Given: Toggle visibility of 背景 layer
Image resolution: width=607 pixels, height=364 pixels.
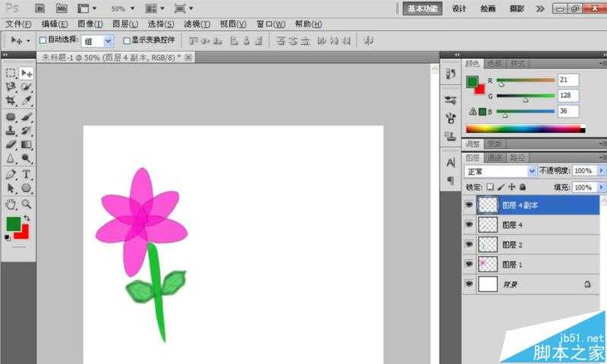Looking at the screenshot, I should click(469, 284).
